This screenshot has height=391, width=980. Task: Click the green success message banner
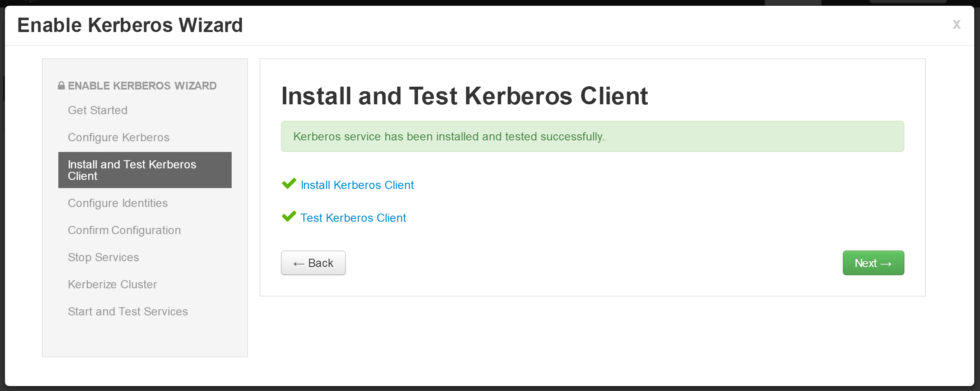click(592, 136)
